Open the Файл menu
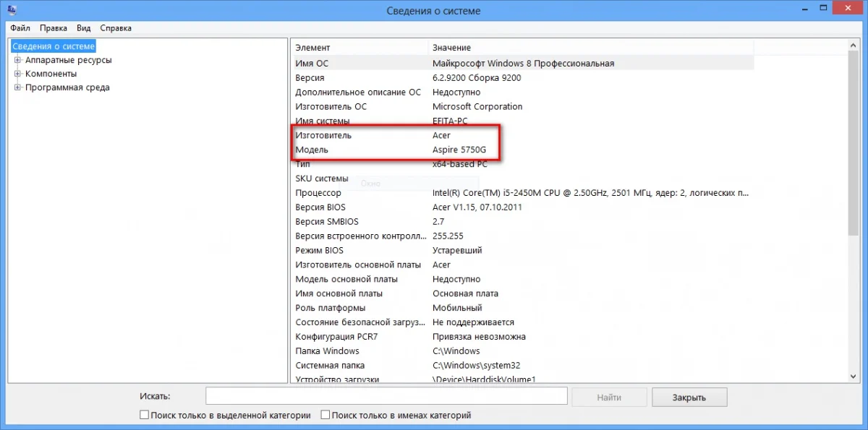Screen dimensions: 868x430 20,28
